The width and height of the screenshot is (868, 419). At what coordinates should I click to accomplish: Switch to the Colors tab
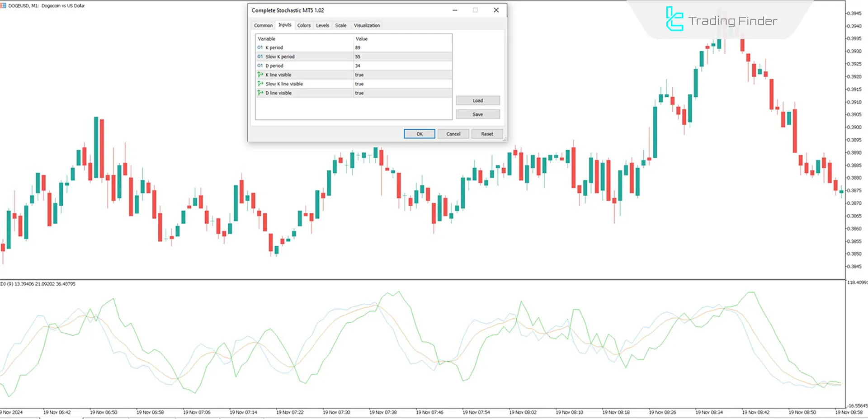(304, 25)
